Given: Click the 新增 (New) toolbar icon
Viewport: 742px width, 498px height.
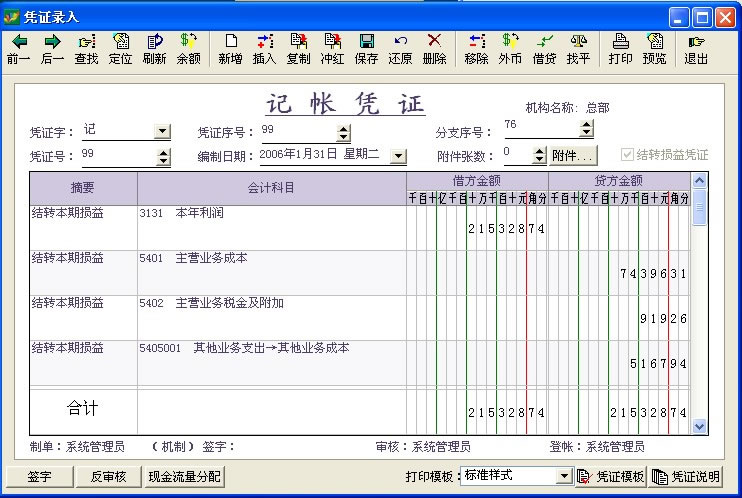Looking at the screenshot, I should (230, 48).
